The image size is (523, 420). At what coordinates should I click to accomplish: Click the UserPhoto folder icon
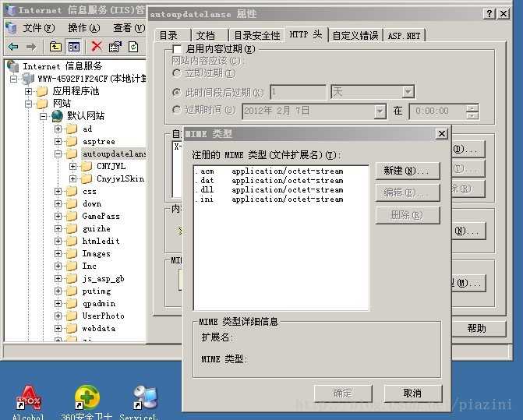tap(71, 316)
